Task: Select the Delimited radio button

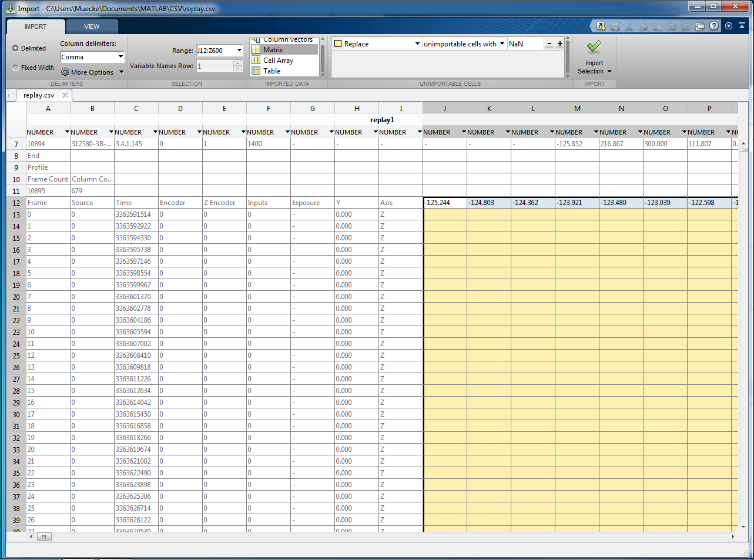Action: click(16, 48)
